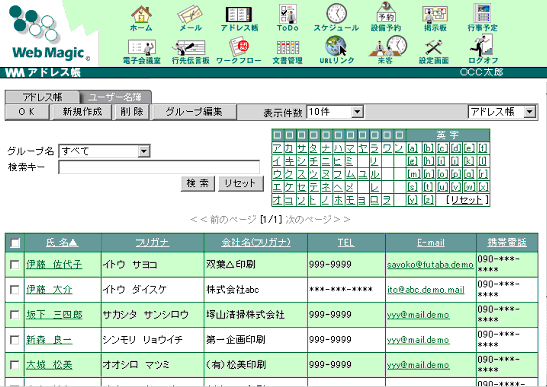Viewport: 547px width, 387px height.
Task: Filter by kana カ in index grid
Action: [x=289, y=148]
